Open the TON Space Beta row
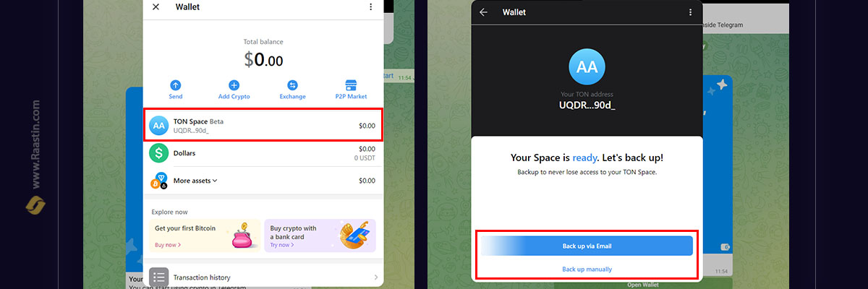This screenshot has width=868, height=289. pos(263,125)
